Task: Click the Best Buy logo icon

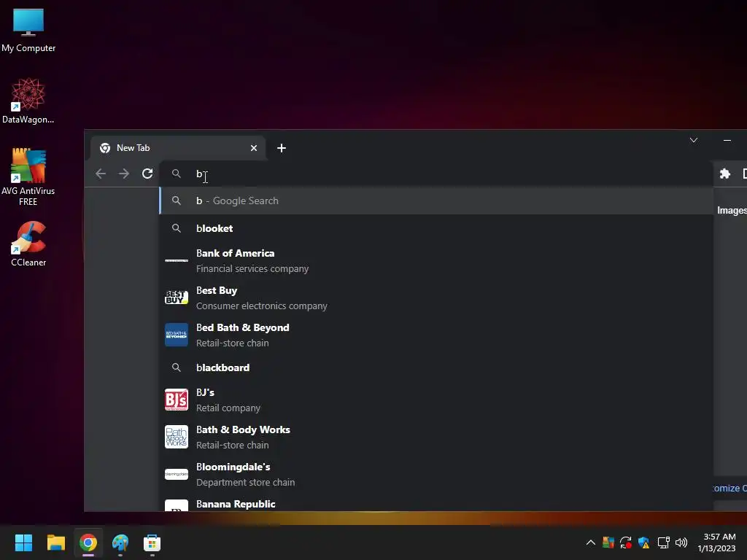Action: pyautogui.click(x=177, y=297)
